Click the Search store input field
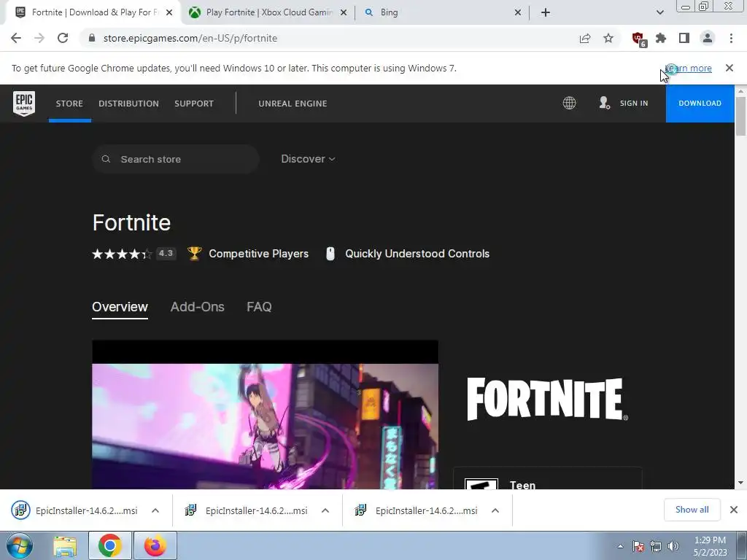 click(176, 159)
